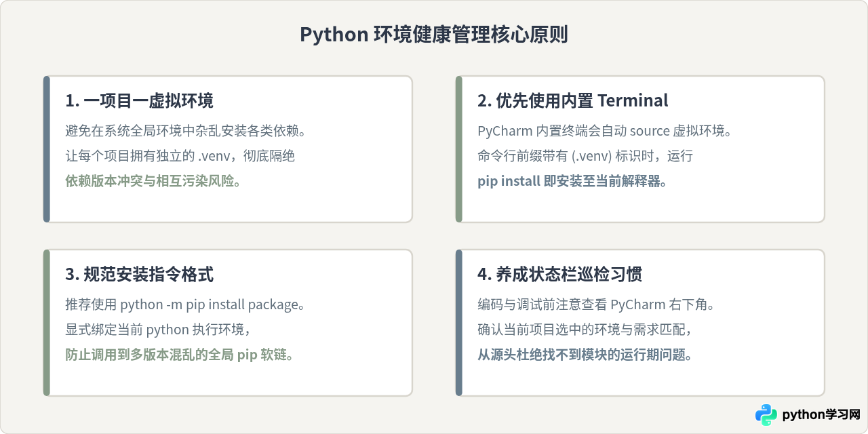The image size is (868, 434).
Task: Click the line 'PyCharm 内置终端会自动 source 虚拟环境。'
Action: pos(605,131)
